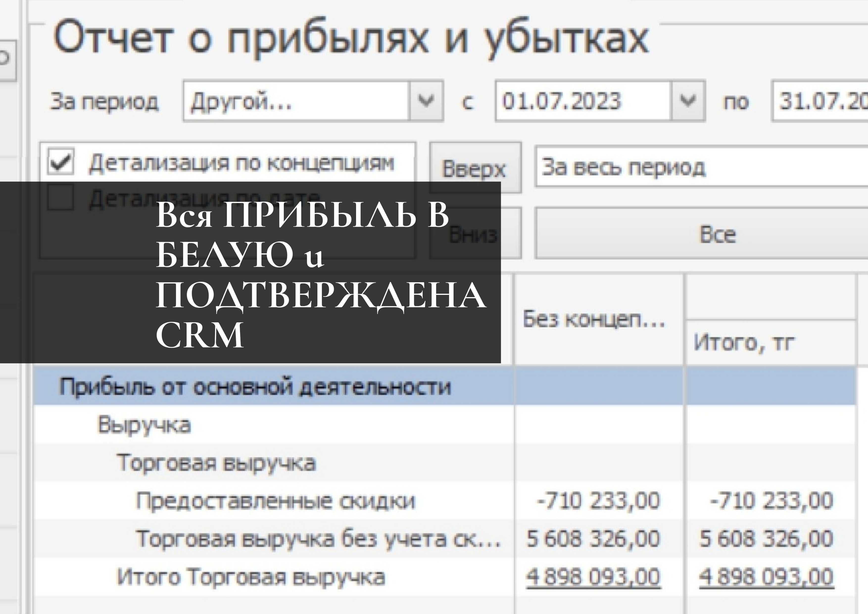Click the За период label
Screen dimensions: 868x614
(104, 102)
